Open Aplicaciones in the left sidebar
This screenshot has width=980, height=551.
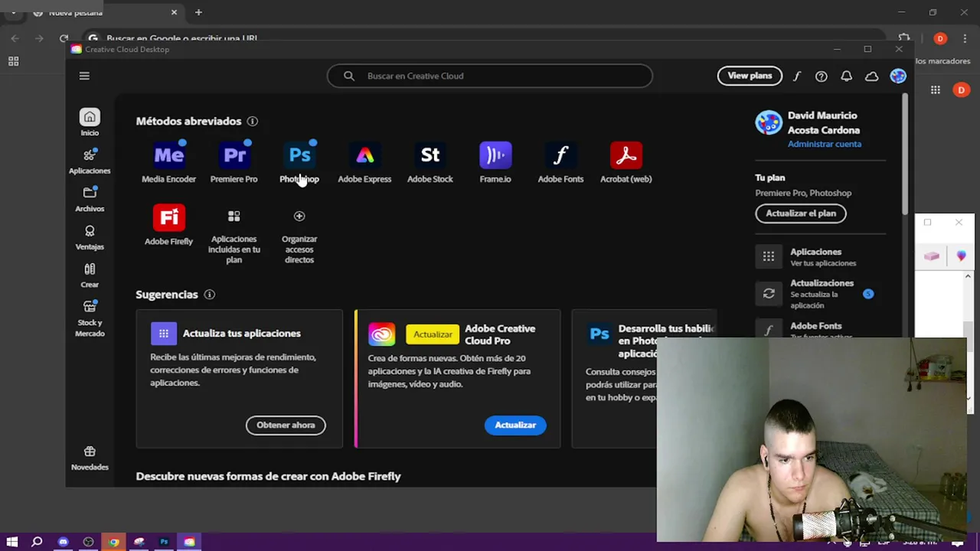[90, 161]
